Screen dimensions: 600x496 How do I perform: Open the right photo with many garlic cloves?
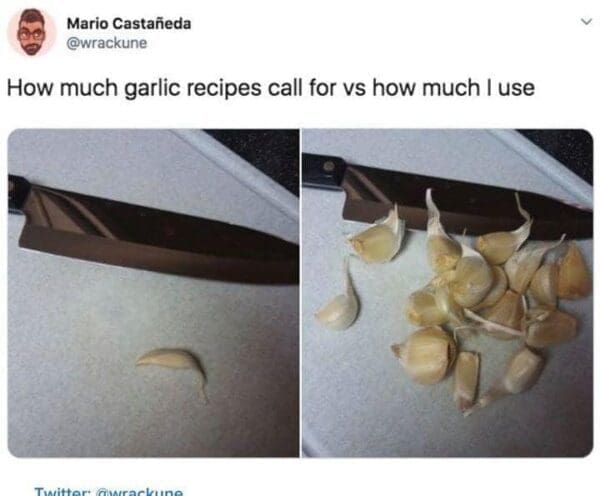pos(448,293)
